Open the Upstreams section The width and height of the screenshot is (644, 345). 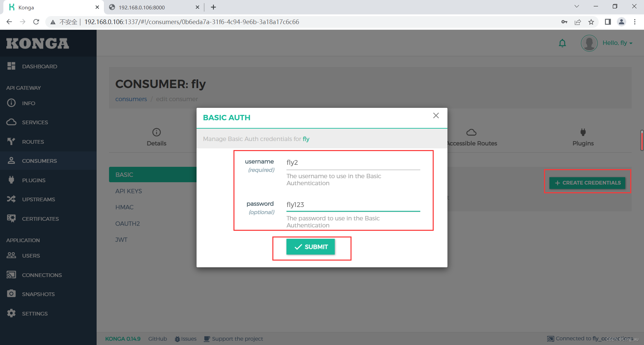click(x=39, y=199)
